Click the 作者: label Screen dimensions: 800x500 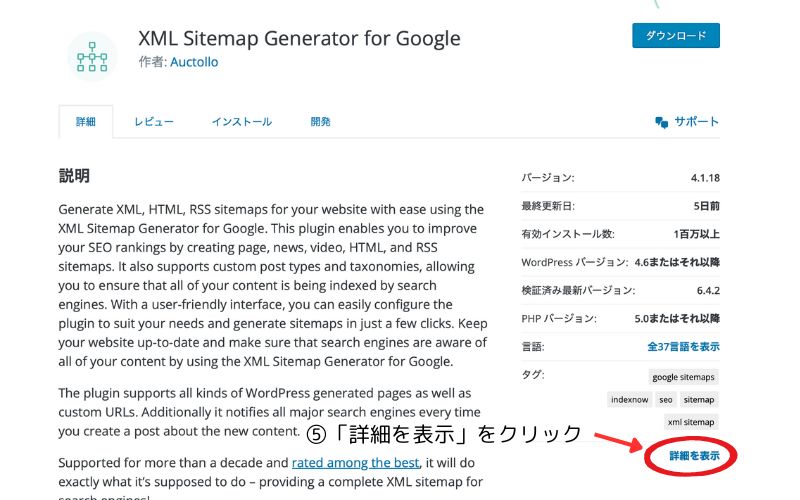(x=153, y=62)
